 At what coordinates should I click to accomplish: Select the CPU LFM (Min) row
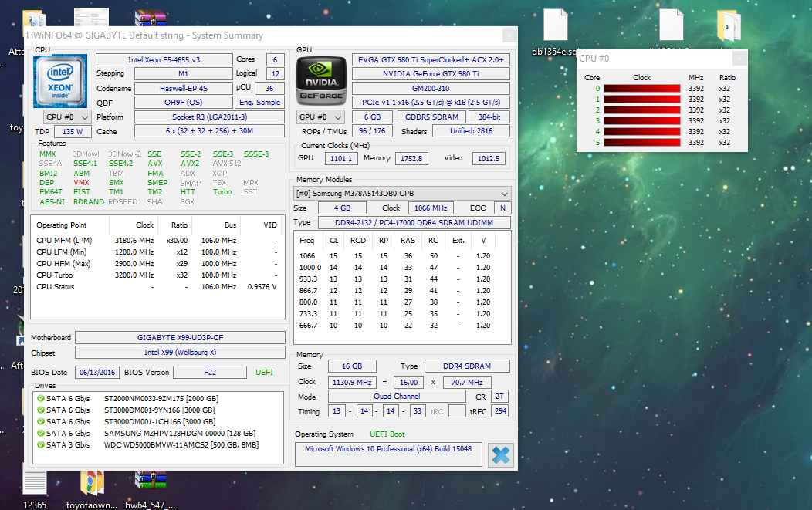pyautogui.click(x=157, y=252)
